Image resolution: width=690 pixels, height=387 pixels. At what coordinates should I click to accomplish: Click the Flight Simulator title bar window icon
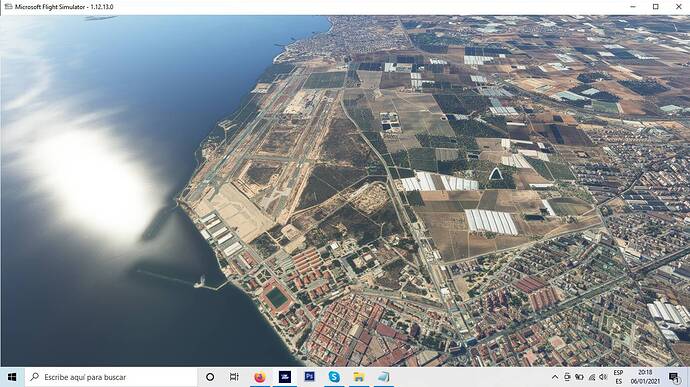8,7
